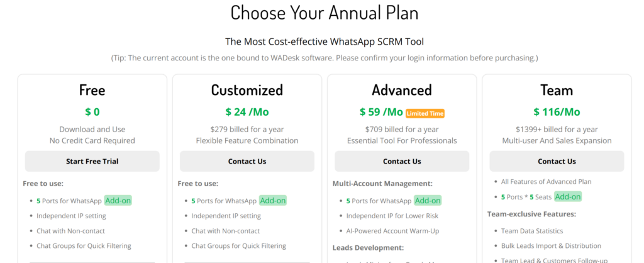Click the Limited Time badge
Screen dimensions: 644x263
click(425, 113)
